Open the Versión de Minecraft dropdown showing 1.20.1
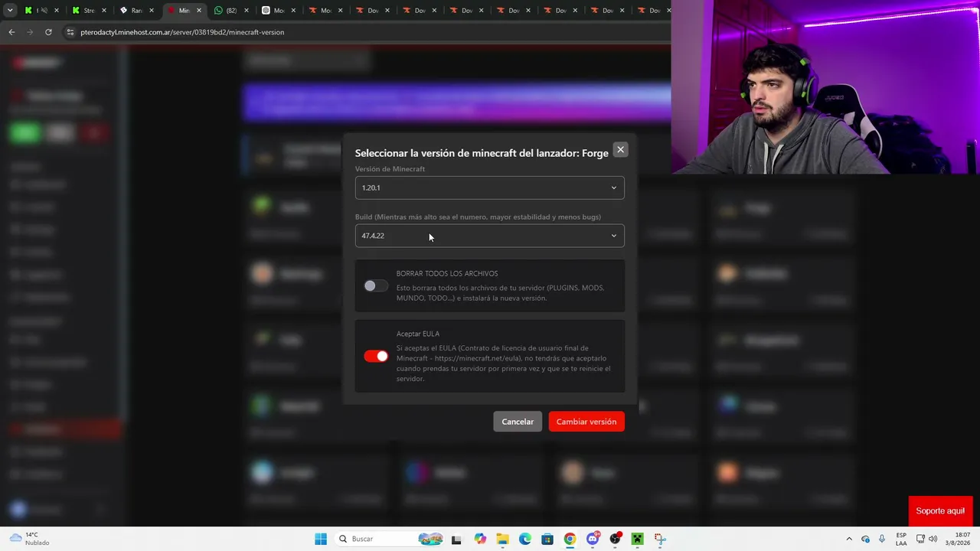Image resolution: width=980 pixels, height=551 pixels. click(x=490, y=187)
